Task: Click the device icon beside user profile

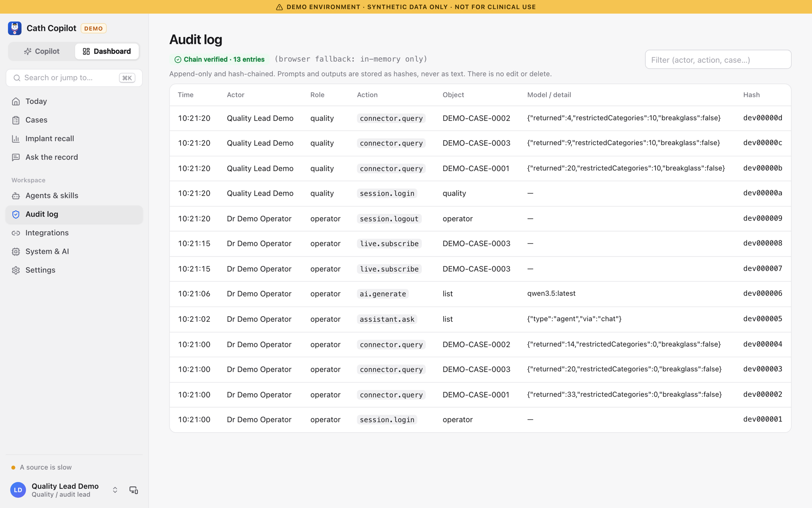Action: [134, 490]
